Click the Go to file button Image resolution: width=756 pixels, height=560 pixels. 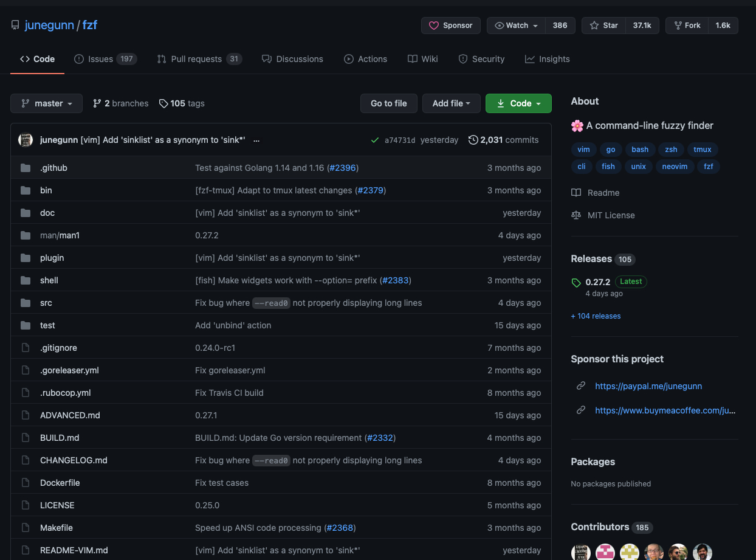coord(389,103)
